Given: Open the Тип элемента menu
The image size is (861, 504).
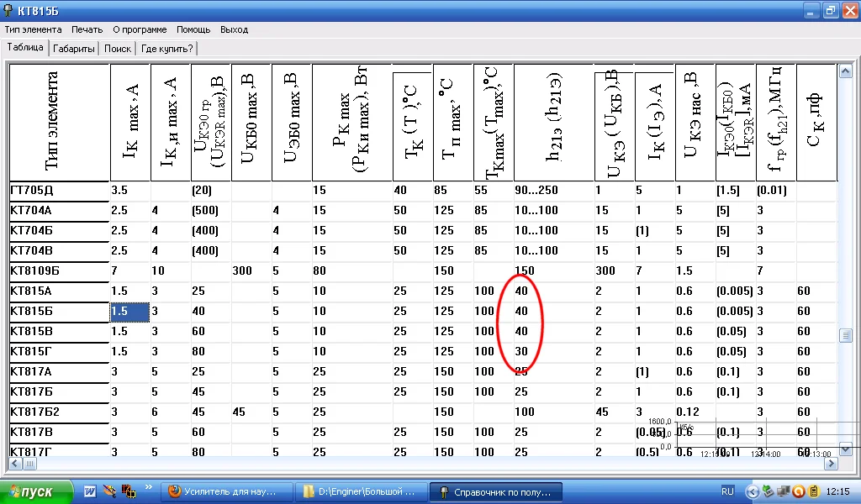Looking at the screenshot, I should point(33,29).
